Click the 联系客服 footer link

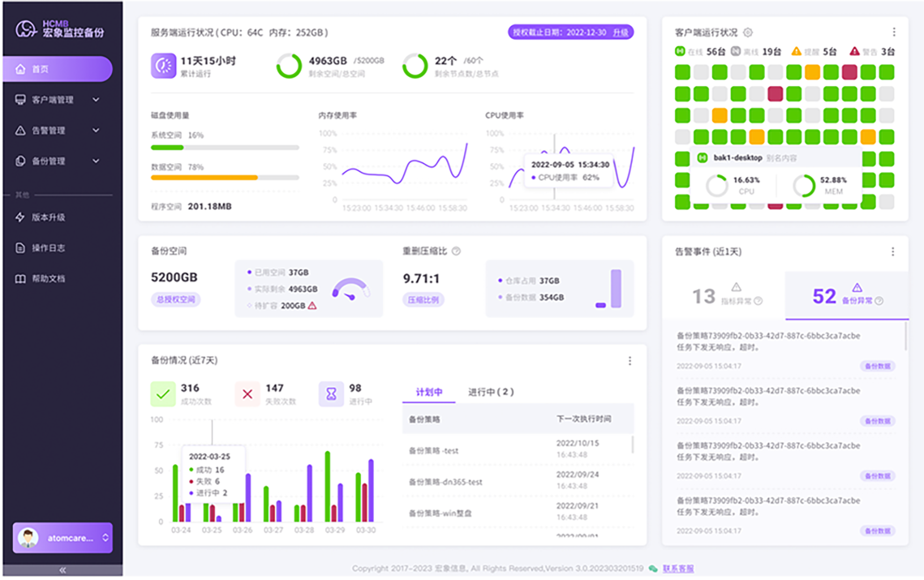[x=678, y=569]
